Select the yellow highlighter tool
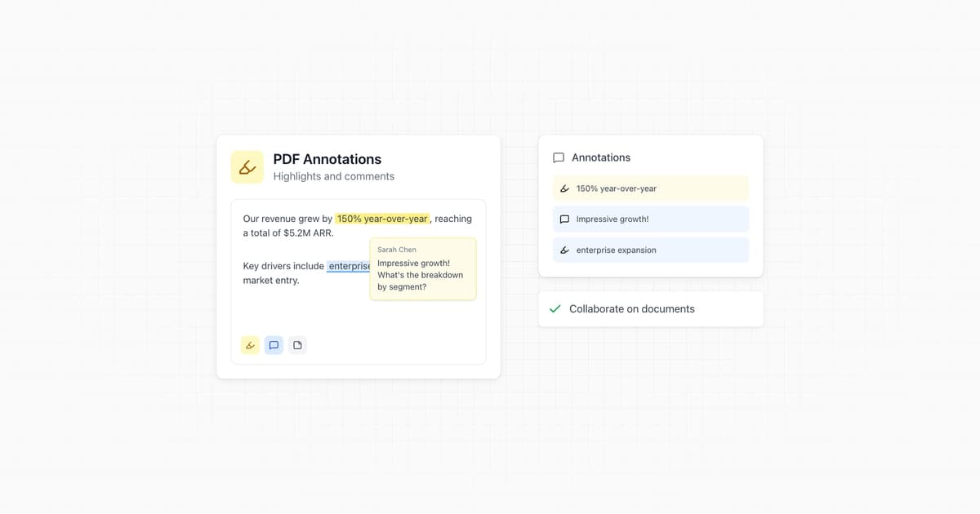 (250, 344)
